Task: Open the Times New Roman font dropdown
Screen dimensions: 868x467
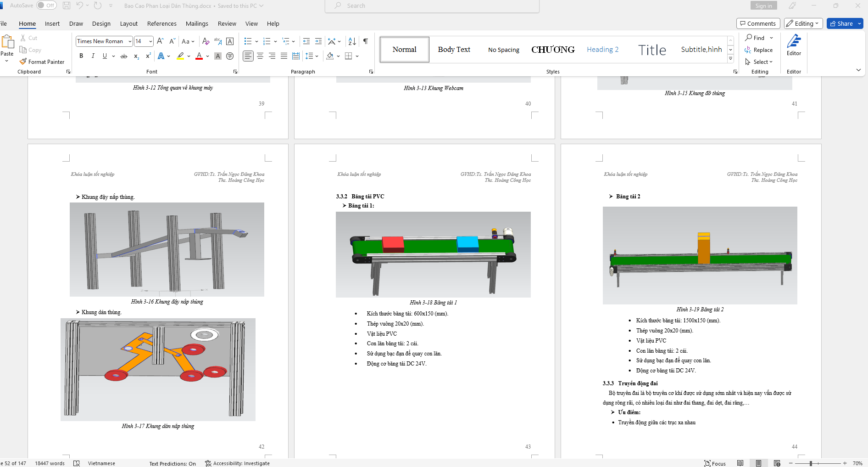Action: point(130,41)
